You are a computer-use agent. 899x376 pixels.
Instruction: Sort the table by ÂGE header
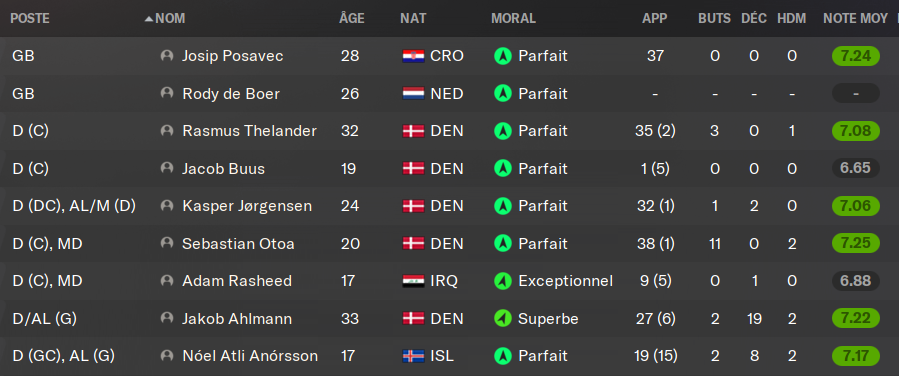tap(351, 18)
